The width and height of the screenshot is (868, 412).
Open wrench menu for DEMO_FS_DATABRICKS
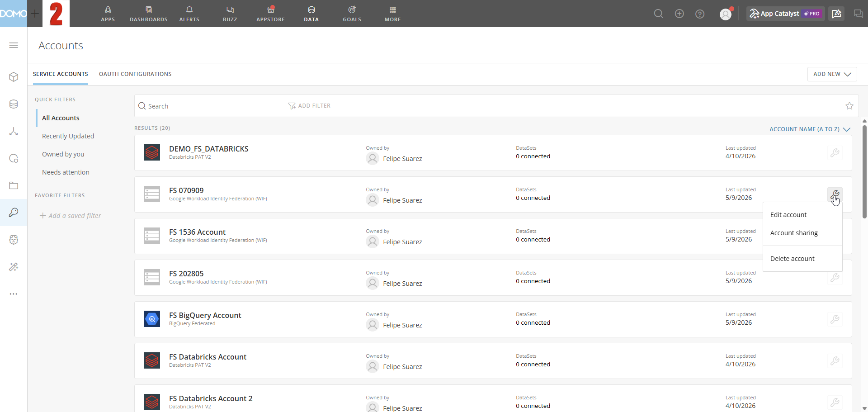tap(835, 153)
